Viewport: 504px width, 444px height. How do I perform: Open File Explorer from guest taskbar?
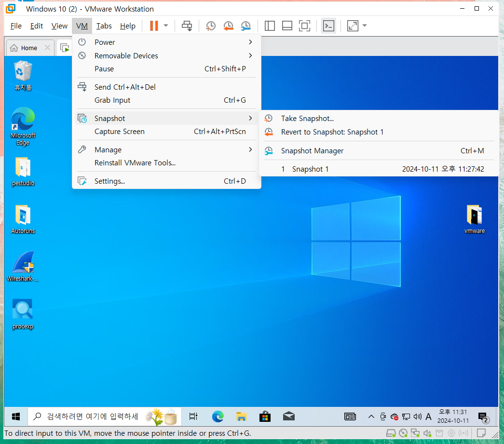241,417
